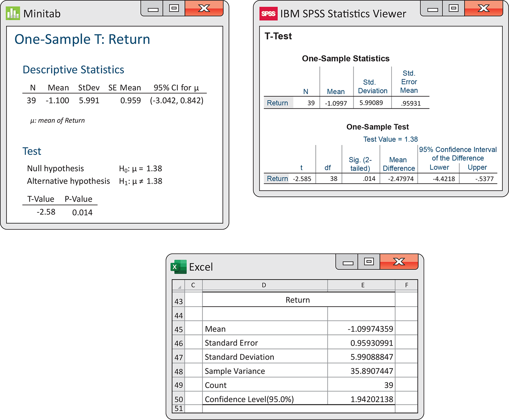Click 'Alternative hypothesis' label in Minitab

coord(68,181)
